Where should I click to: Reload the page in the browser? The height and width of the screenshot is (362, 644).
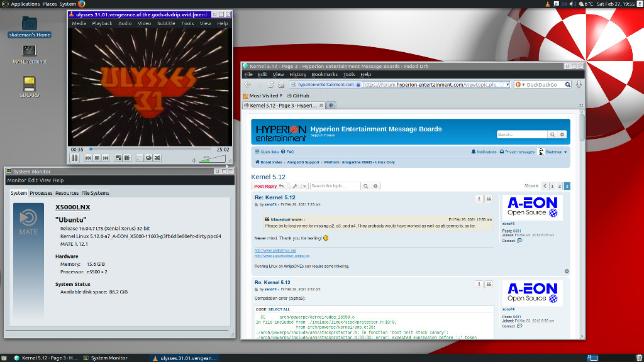270,85
